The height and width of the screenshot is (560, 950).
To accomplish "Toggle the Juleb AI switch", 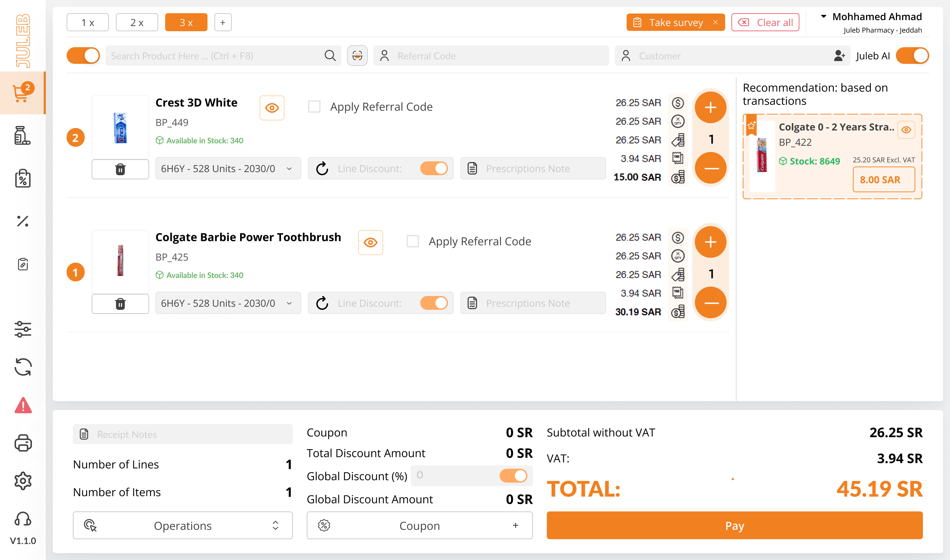I will pos(912,56).
